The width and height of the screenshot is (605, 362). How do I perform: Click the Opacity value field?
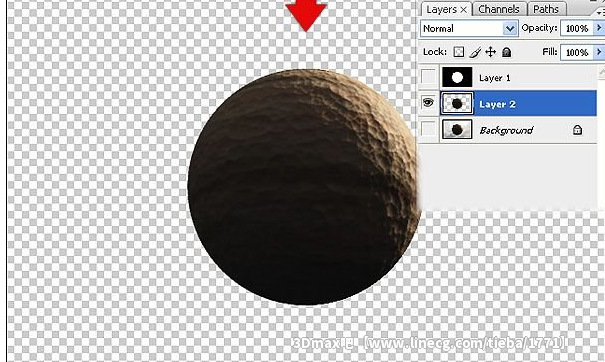pyautogui.click(x=577, y=28)
